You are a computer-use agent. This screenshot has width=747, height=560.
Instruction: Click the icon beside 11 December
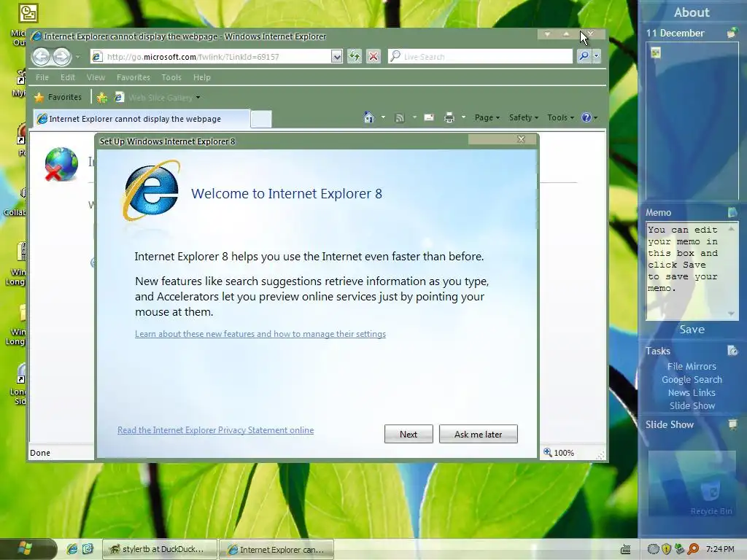pyautogui.click(x=732, y=33)
